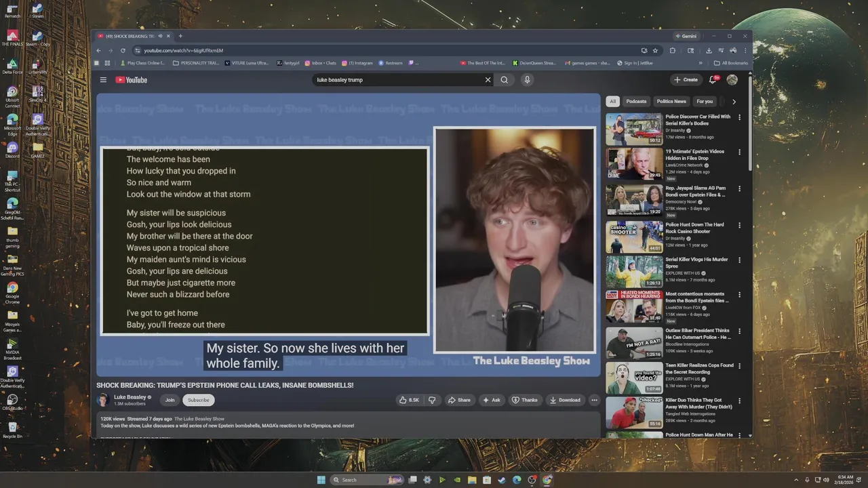This screenshot has width=868, height=488.
Task: Open YouTube notifications bell
Action: (713, 80)
